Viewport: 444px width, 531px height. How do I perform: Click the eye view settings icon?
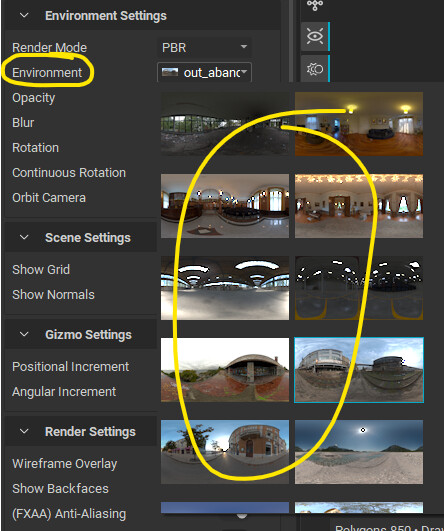[x=315, y=36]
